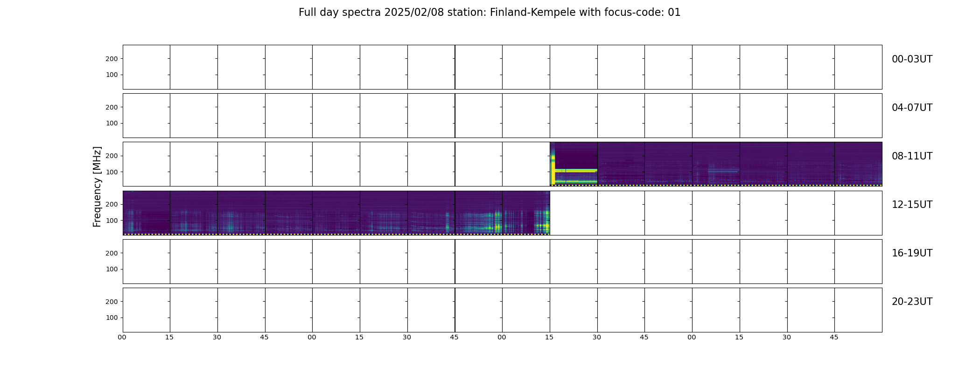Click the 100 tick label of the 04-07UT row
This screenshot has height=373, width=980.
click(x=112, y=123)
